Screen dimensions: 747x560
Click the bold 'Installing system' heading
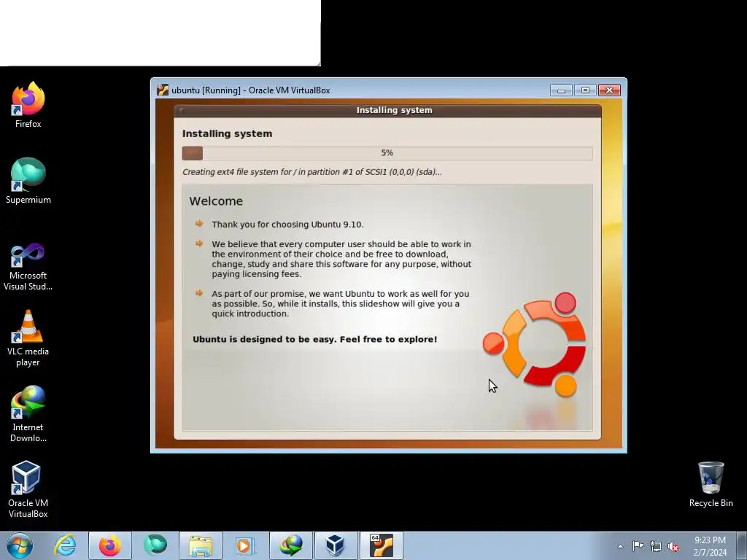point(228,133)
